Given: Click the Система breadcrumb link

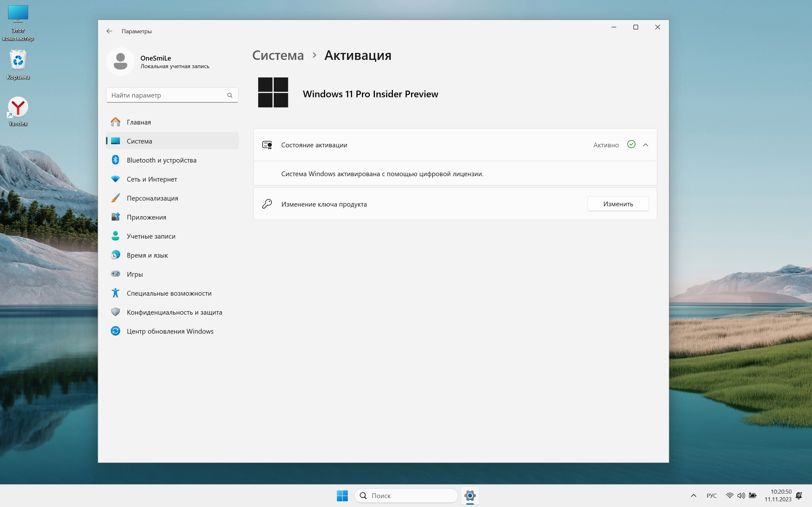Looking at the screenshot, I should [278, 55].
